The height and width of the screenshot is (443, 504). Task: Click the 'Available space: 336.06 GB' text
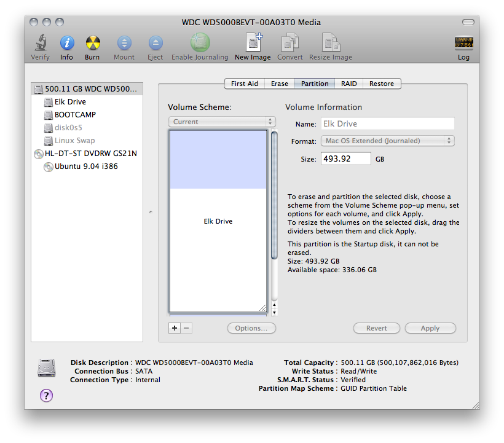pyautogui.click(x=332, y=270)
